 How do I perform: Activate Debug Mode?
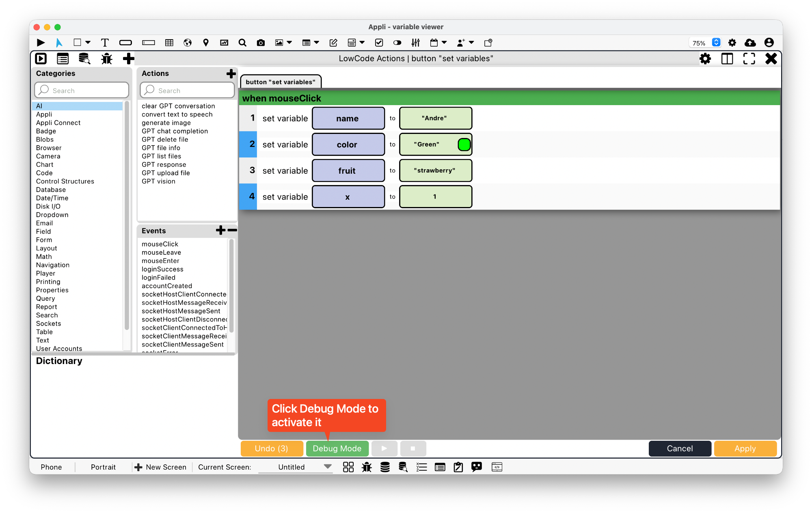[337, 448]
